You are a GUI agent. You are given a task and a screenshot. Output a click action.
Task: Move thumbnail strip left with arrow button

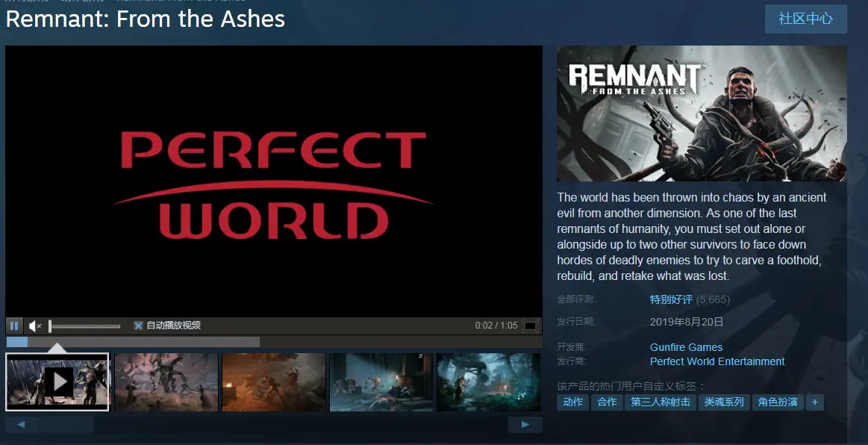coord(22,425)
